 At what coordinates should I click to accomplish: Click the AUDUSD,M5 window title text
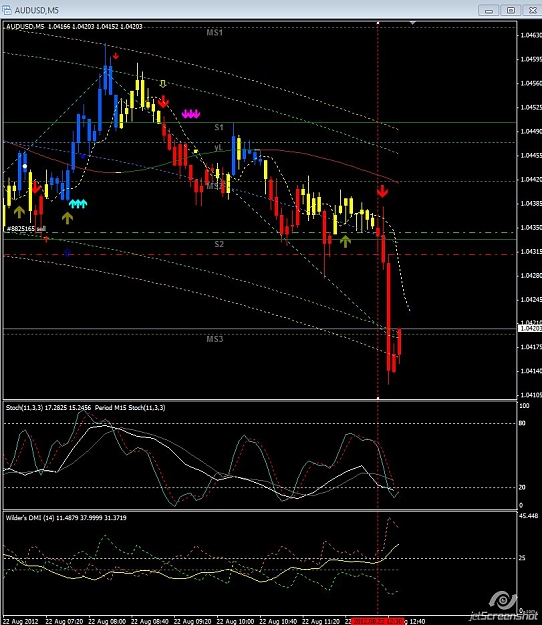coord(37,10)
